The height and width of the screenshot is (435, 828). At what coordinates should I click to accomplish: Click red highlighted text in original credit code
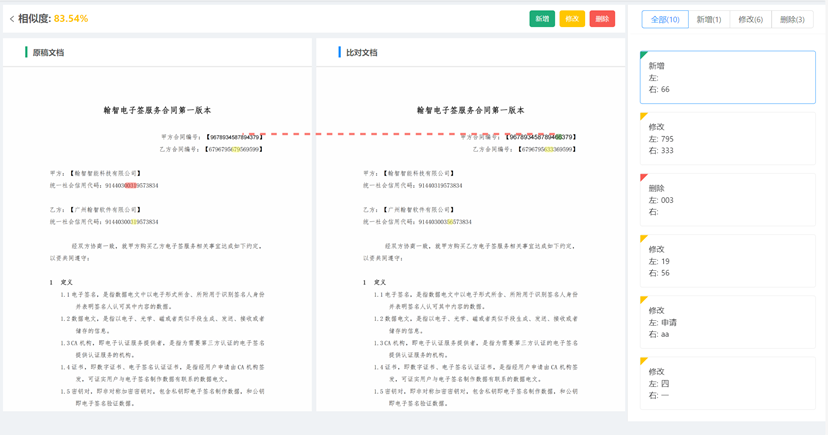click(131, 185)
